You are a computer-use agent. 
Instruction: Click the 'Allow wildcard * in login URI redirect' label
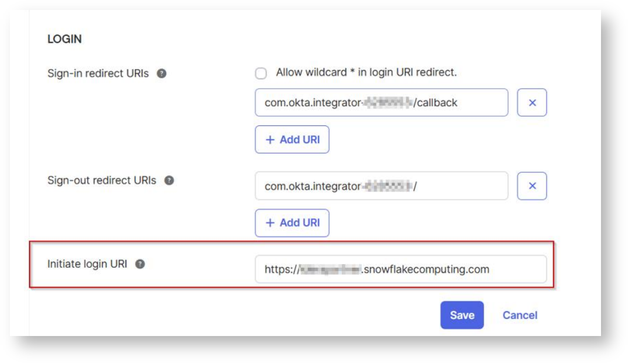coord(366,73)
